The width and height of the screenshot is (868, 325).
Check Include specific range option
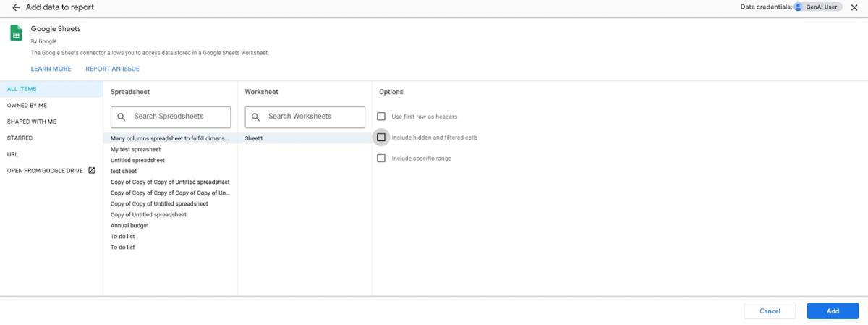(381, 159)
